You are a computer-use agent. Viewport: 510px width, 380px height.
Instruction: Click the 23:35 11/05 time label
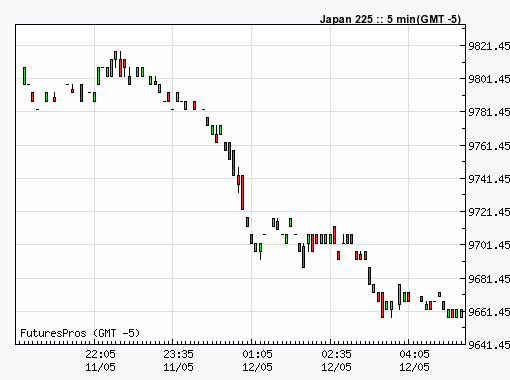click(x=178, y=361)
